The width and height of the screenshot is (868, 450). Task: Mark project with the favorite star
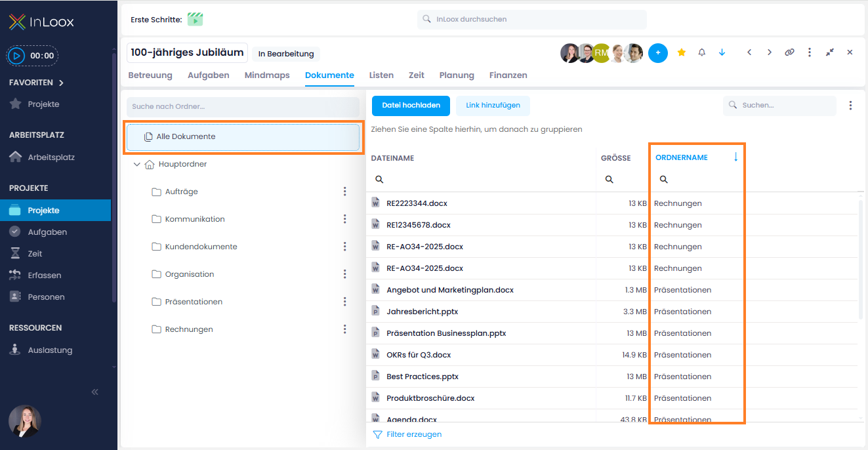pyautogui.click(x=681, y=52)
